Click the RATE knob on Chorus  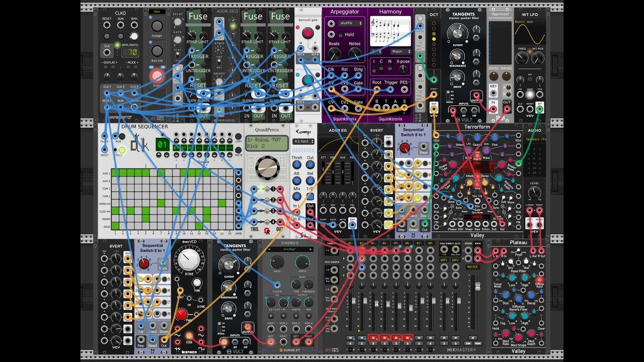coord(277,262)
